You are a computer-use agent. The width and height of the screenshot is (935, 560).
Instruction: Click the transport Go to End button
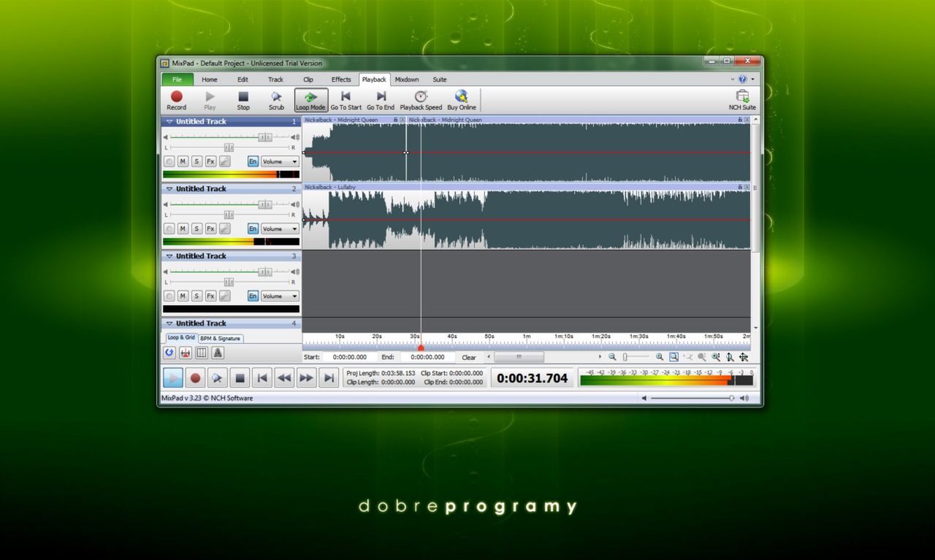pyautogui.click(x=329, y=377)
